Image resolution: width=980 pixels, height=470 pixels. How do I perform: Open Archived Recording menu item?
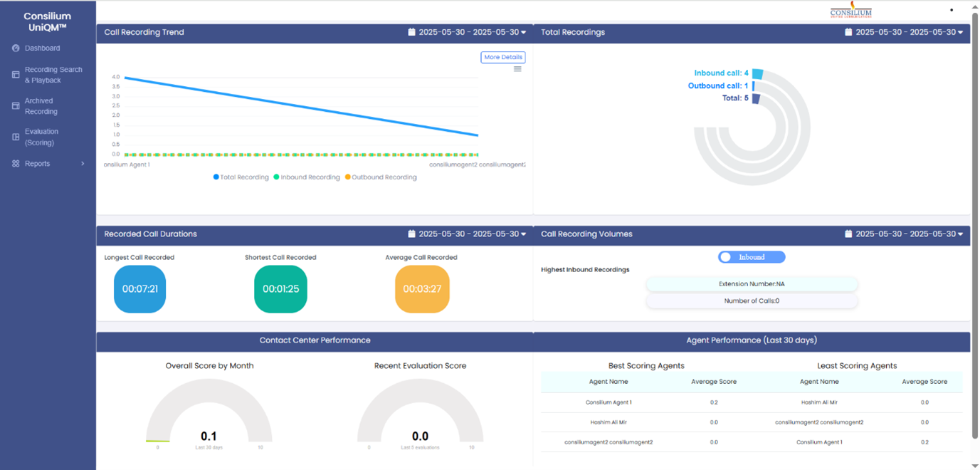pyautogui.click(x=41, y=106)
